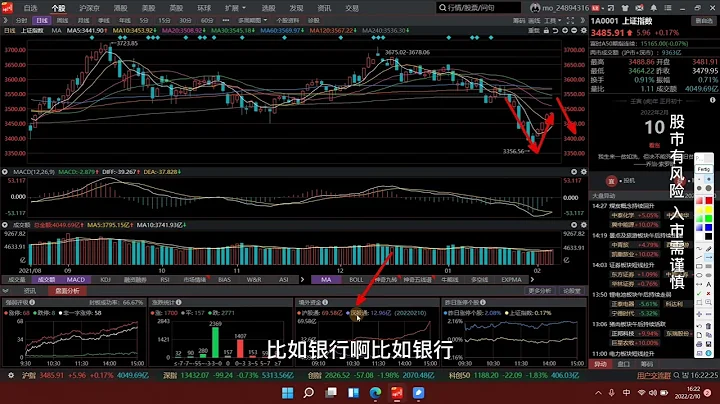The height and width of the screenshot is (404, 720).
Task: Toggle 上证指数 series legend in bottom chart
Action: (x=528, y=313)
